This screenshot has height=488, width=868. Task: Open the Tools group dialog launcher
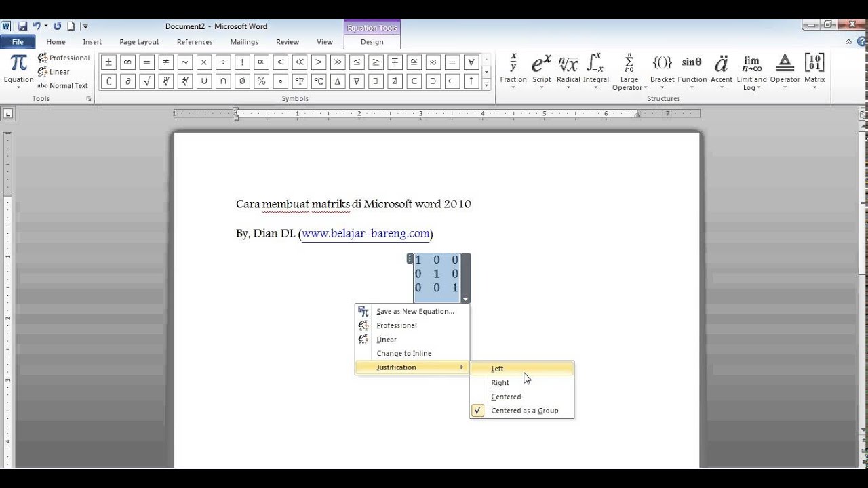pos(88,99)
